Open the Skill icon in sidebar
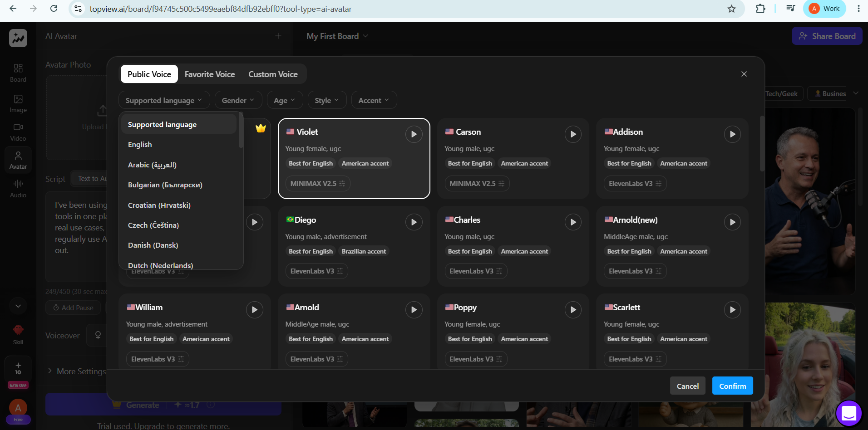 18,335
